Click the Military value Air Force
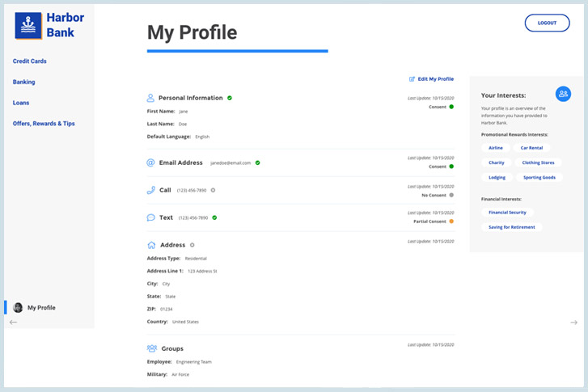The image size is (588, 392). [x=180, y=374]
